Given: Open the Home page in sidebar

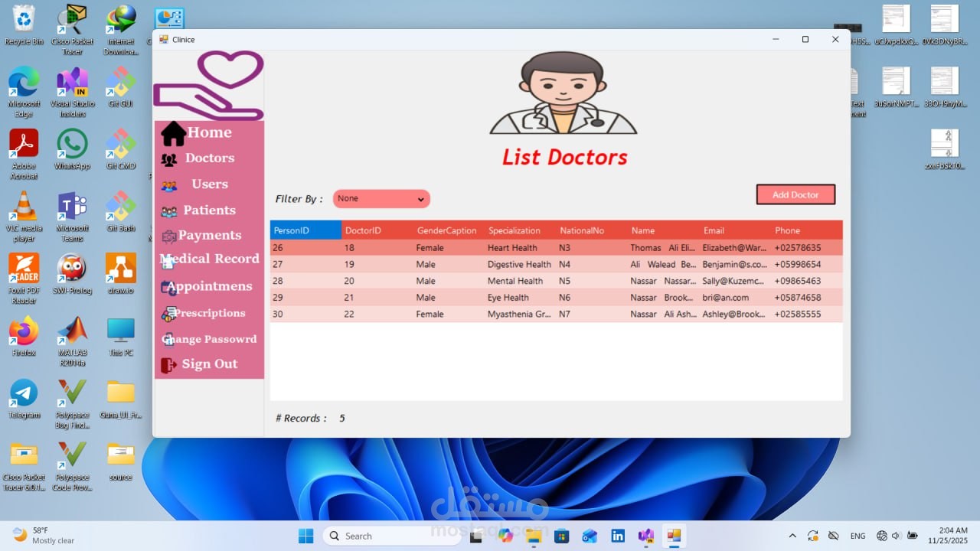Looking at the screenshot, I should click(x=209, y=132).
